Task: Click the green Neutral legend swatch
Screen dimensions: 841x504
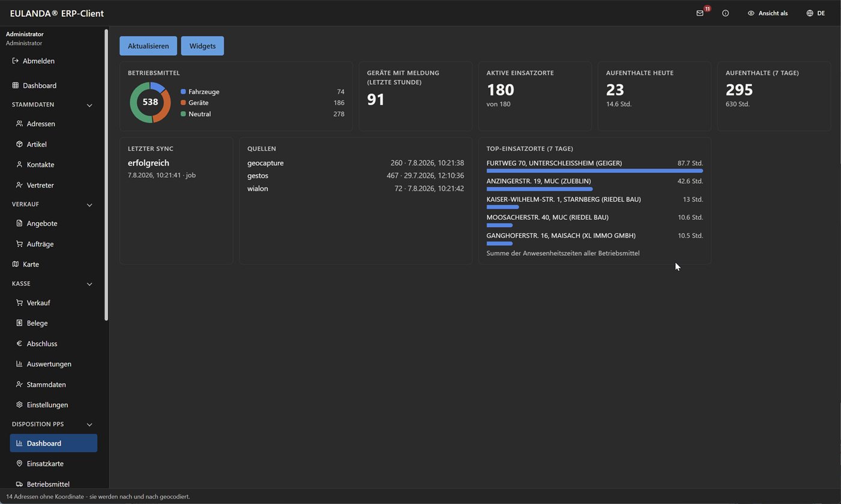Action: [x=183, y=114]
